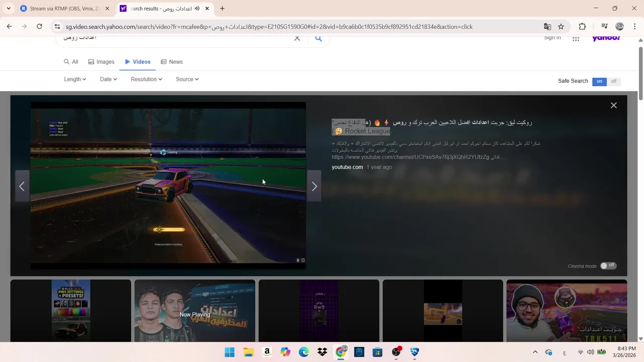
Task: Click the translate page icon
Action: coord(547,27)
